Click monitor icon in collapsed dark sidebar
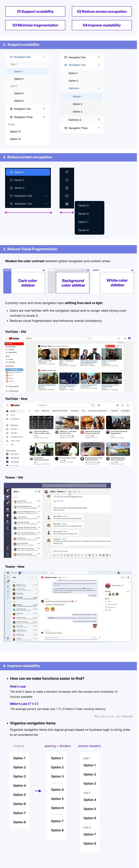139x868 pixels. pos(67,180)
